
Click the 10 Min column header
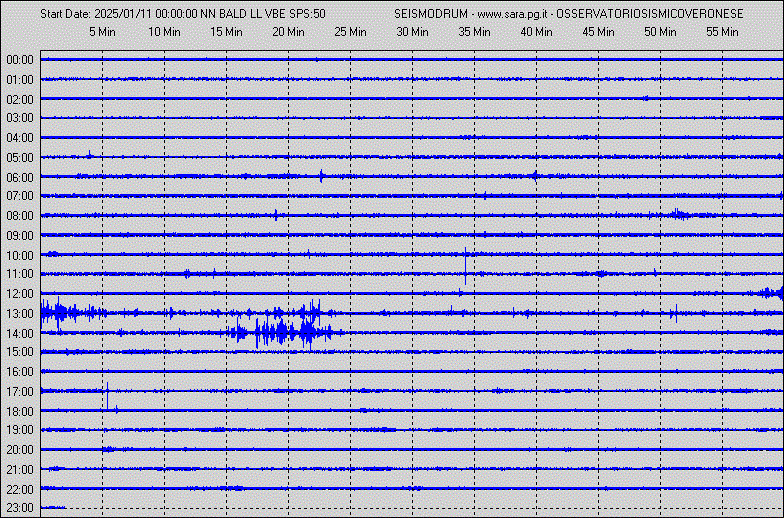point(164,32)
